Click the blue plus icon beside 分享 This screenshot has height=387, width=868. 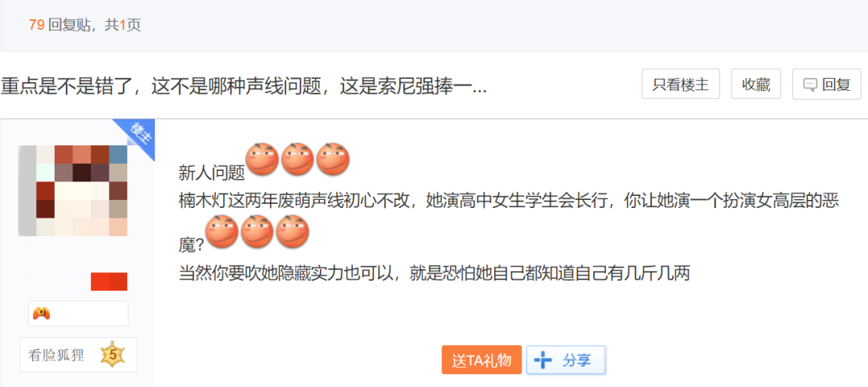(x=543, y=361)
